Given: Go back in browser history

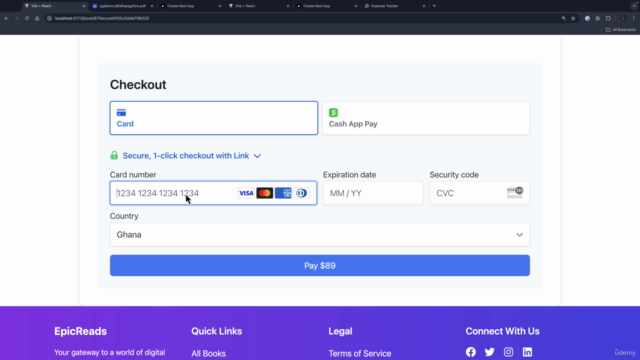Looking at the screenshot, I should coord(6,18).
